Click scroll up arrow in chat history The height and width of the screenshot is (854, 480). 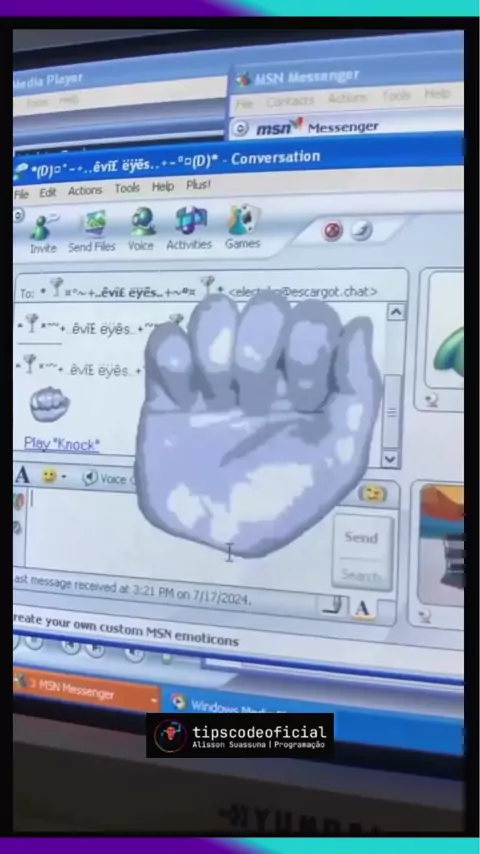coord(396,313)
